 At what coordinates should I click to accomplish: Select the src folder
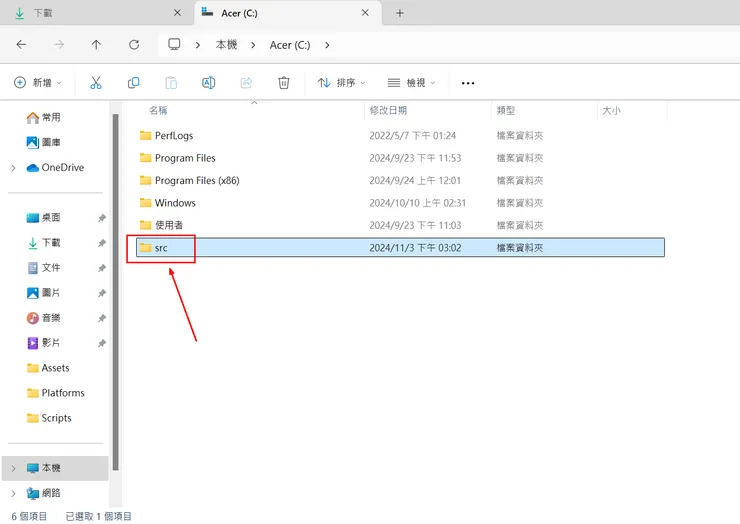[400, 247]
